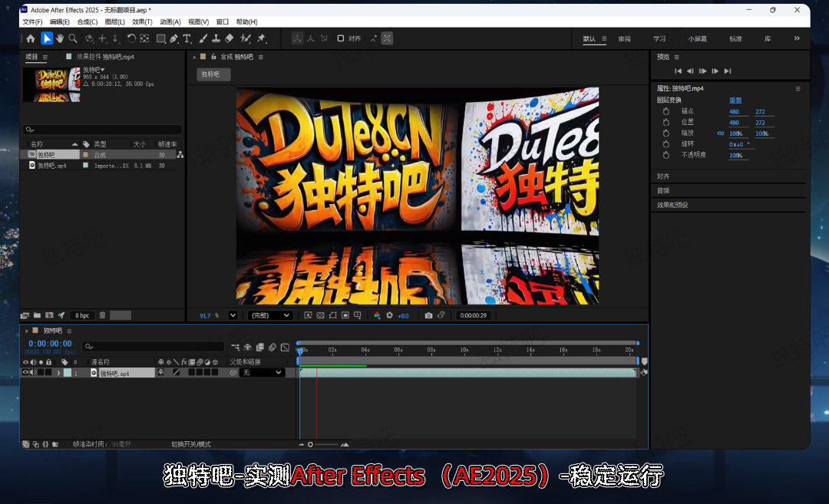829x504 pixels.
Task: Toggle transparency grid icon in viewer
Action: (320, 315)
